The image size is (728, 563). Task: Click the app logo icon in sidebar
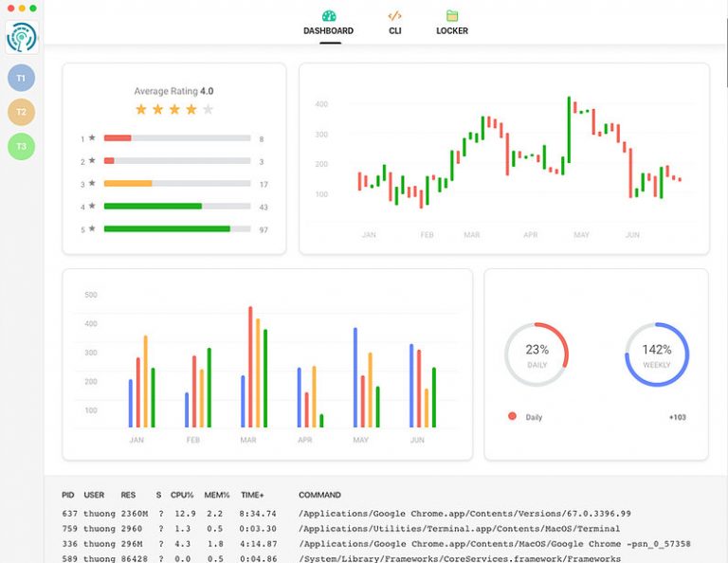tap(21, 37)
